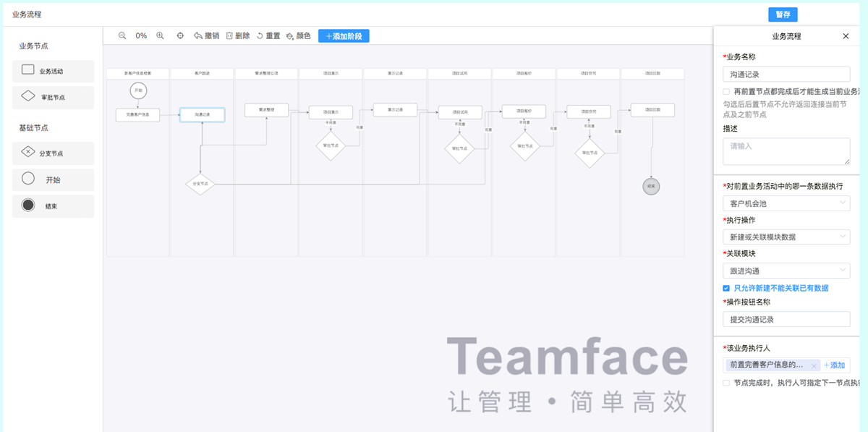Viewport: 868px width, 432px height.
Task: Click the zoom in magnifier icon
Action: point(160,35)
